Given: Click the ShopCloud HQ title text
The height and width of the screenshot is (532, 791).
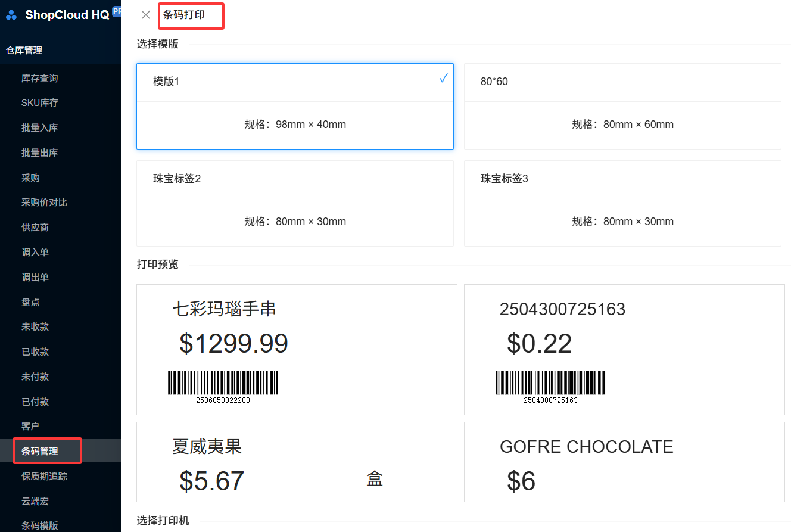Looking at the screenshot, I should 67,15.
